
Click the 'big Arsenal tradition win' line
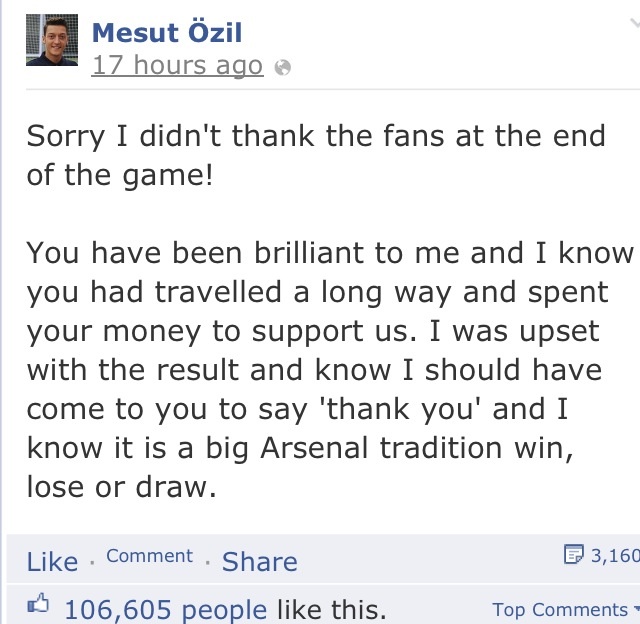[300, 448]
